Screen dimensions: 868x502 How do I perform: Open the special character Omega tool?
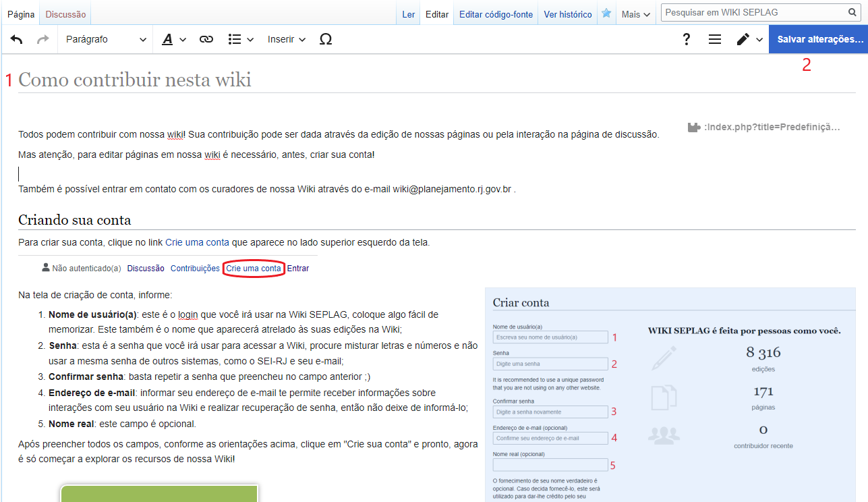[x=325, y=40]
